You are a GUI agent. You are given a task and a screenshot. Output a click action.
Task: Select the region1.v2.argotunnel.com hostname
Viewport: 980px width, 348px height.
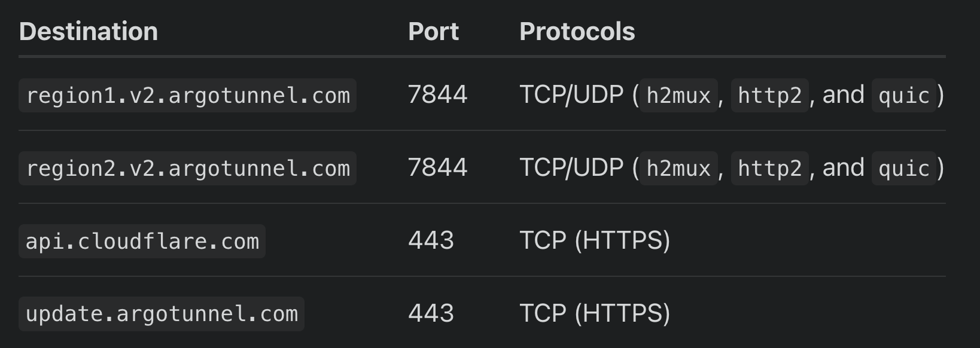pyautogui.click(x=188, y=96)
